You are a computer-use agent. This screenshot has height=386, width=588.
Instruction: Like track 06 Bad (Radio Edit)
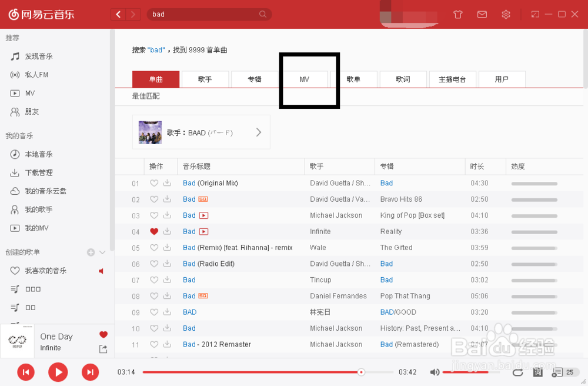click(x=153, y=264)
